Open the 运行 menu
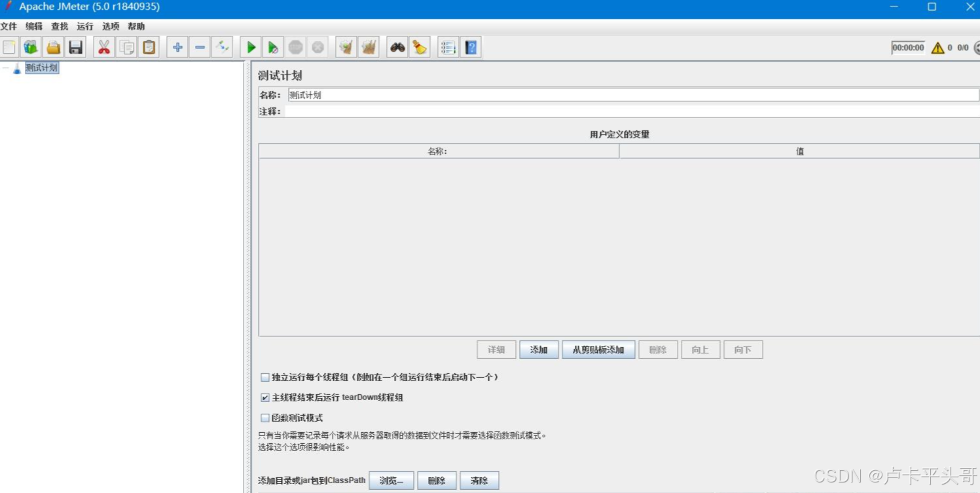Image resolution: width=980 pixels, height=493 pixels. (x=85, y=27)
